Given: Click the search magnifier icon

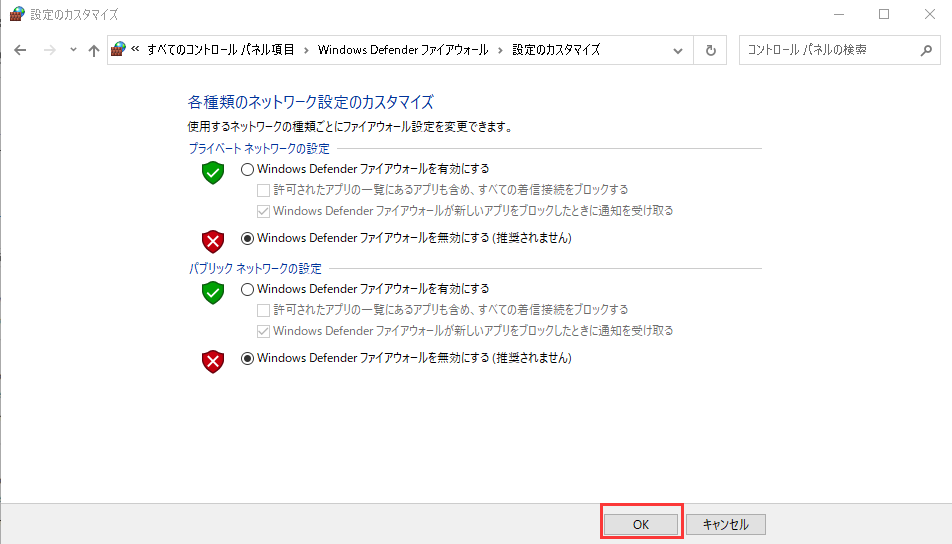Looking at the screenshot, I should [x=925, y=50].
